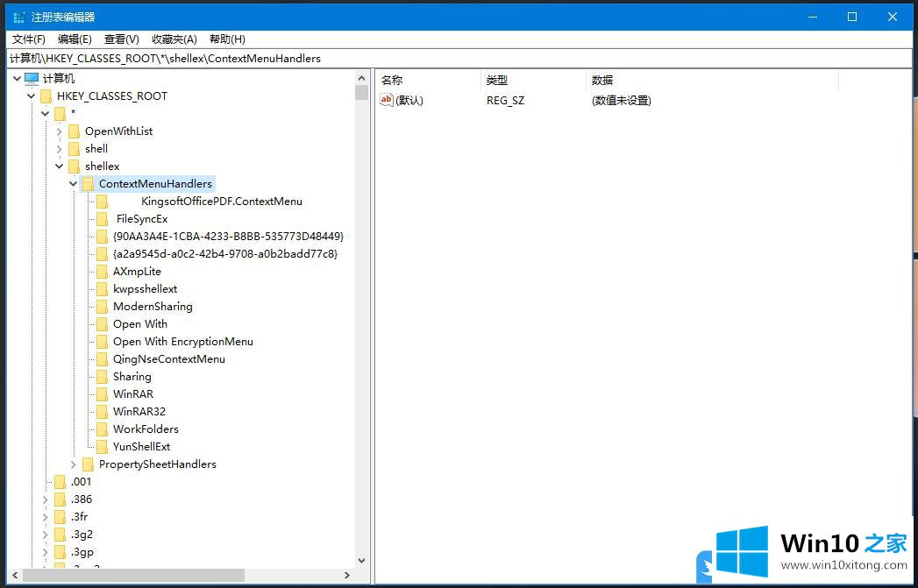The height and width of the screenshot is (588, 918).
Task: Click the tree vertical scrollbar down arrow
Action: point(361,560)
